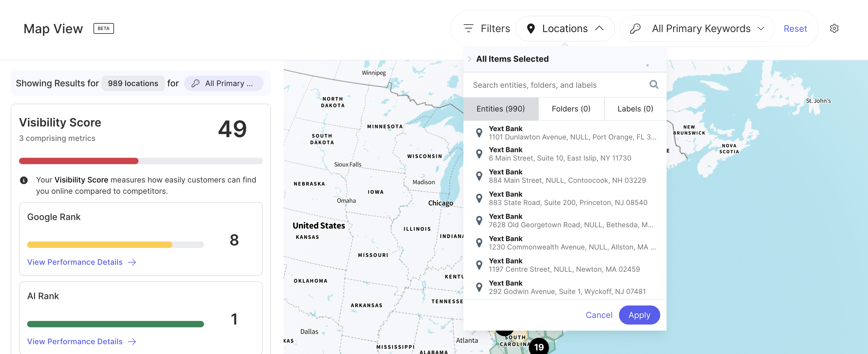This screenshot has height=354, width=868.
Task: Click the map cluster marker labeled 19
Action: [x=538, y=347]
